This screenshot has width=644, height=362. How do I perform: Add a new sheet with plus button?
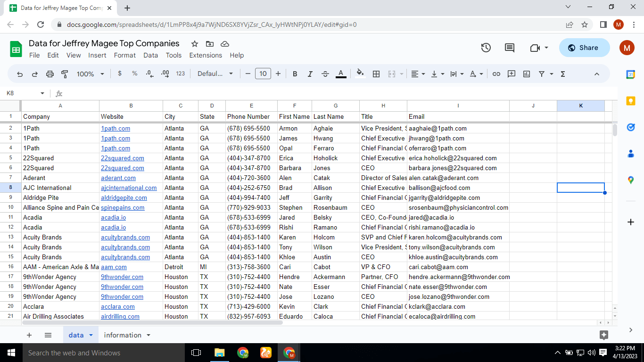(x=29, y=335)
